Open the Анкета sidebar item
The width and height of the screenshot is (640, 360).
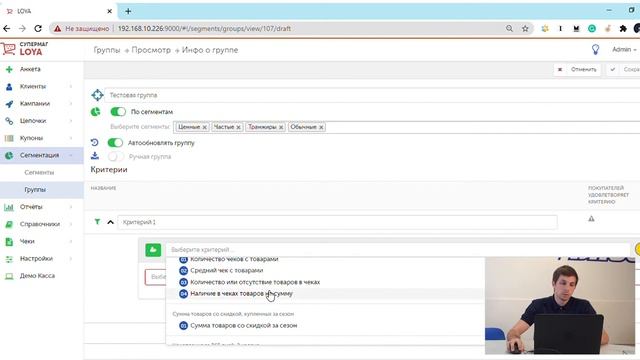(30, 69)
